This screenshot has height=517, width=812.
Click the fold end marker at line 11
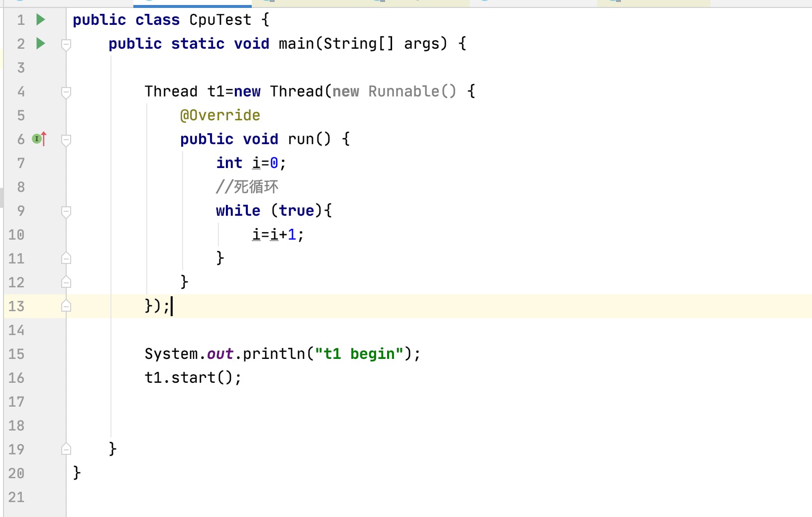coord(66,258)
